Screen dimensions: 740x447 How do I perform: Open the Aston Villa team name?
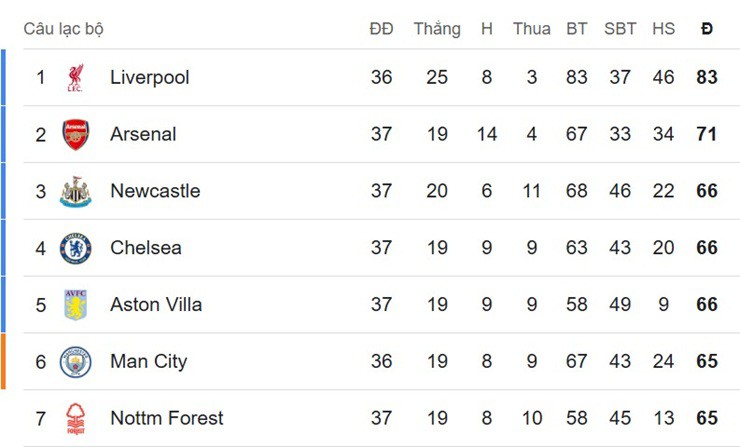click(x=156, y=304)
